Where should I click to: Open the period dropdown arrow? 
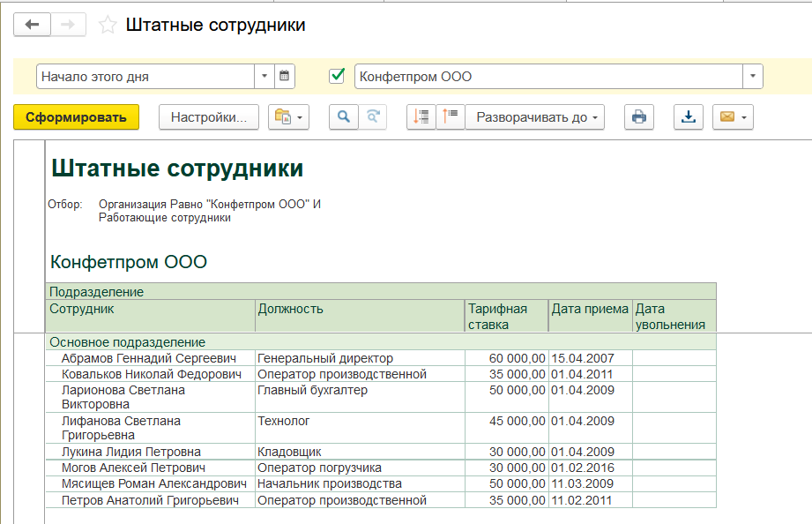coord(264,76)
